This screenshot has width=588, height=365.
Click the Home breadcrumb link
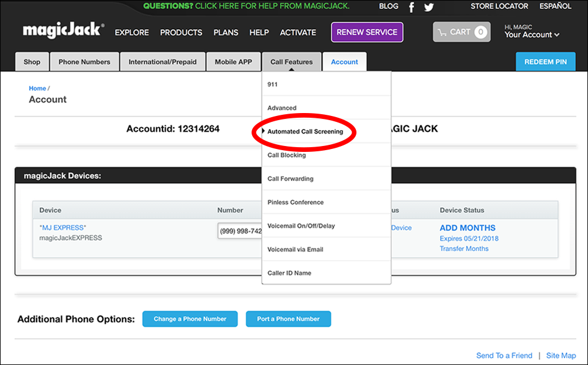pyautogui.click(x=37, y=88)
